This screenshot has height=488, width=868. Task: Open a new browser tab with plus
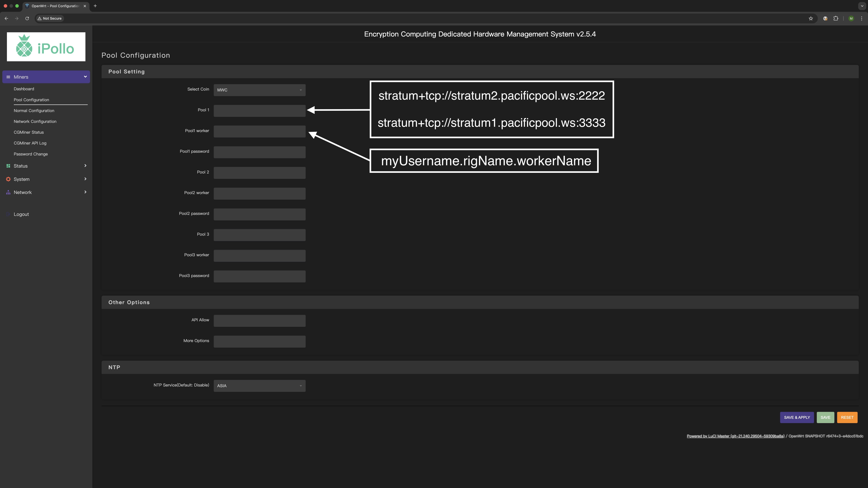coord(95,6)
